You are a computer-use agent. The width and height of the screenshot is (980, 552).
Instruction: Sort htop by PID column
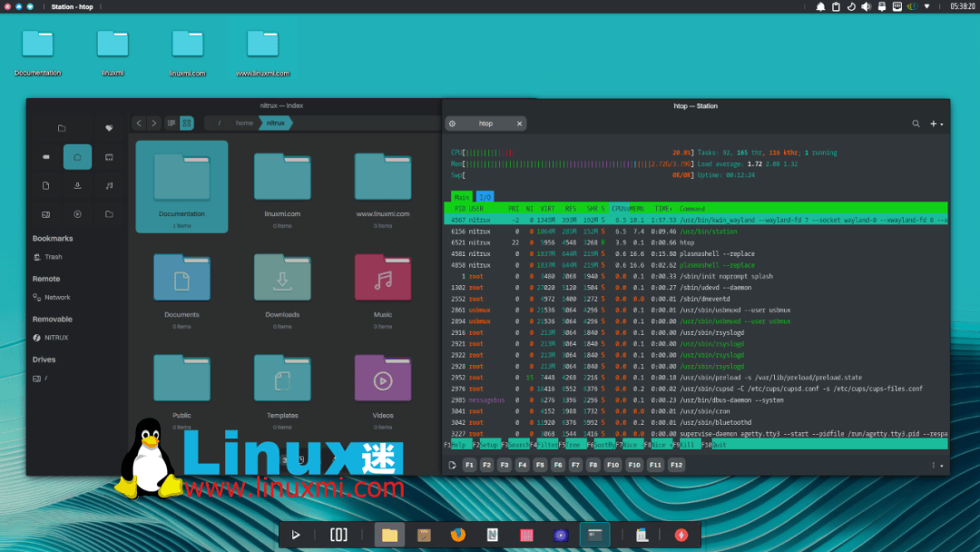(460, 209)
